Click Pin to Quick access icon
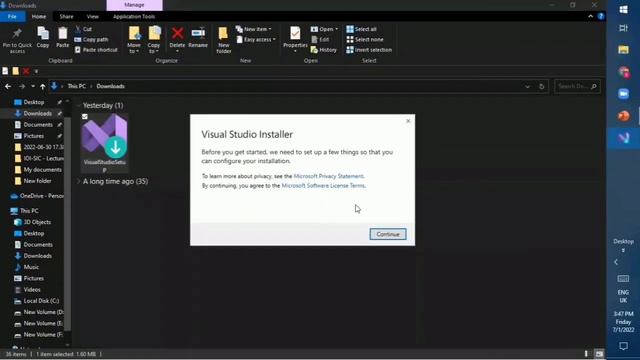640x360 pixels. click(17, 40)
